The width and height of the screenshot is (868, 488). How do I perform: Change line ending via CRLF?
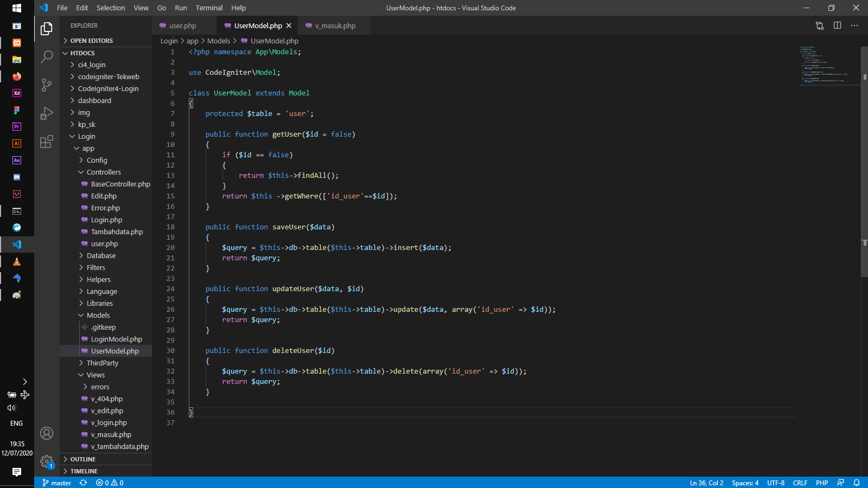[800, 483]
